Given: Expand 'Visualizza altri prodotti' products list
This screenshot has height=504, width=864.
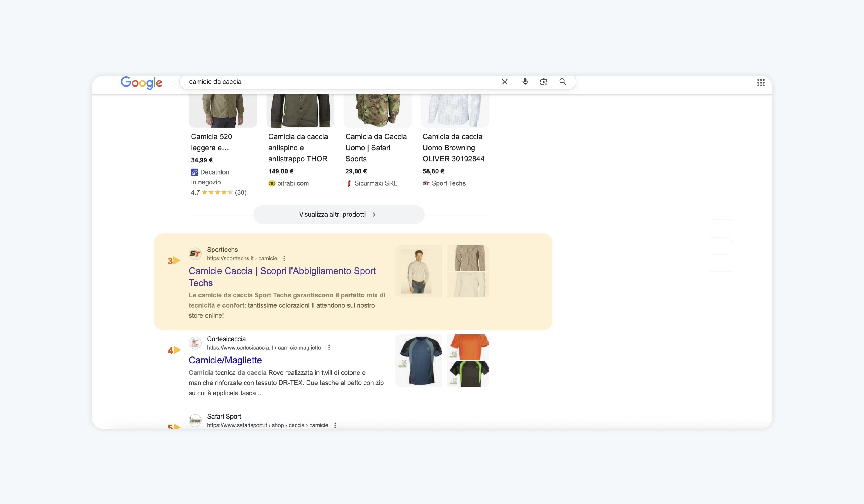Looking at the screenshot, I should point(339,215).
